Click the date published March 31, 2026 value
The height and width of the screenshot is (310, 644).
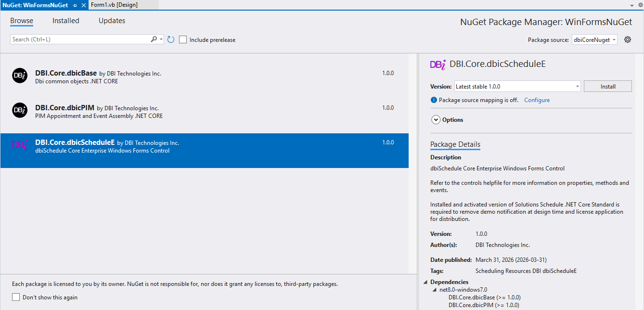(x=511, y=260)
